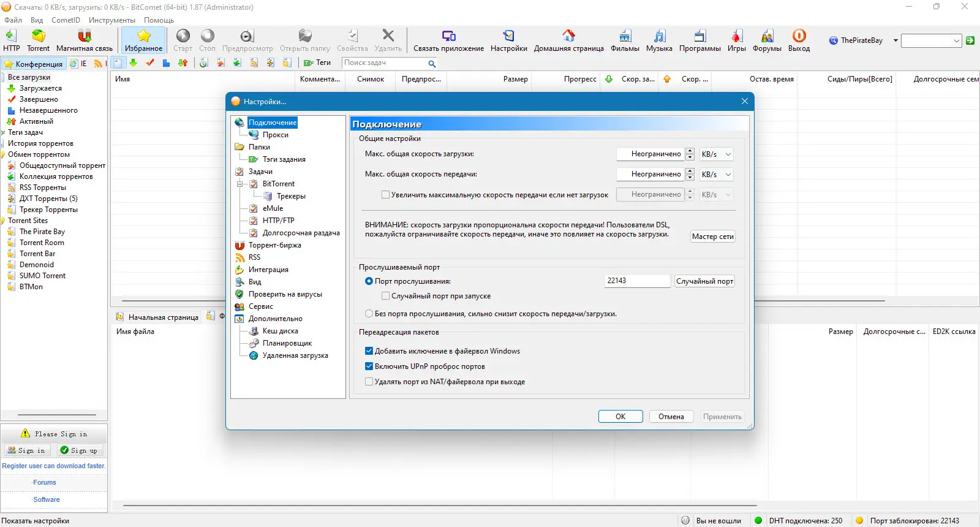This screenshot has height=527, width=980.
Task: Click the Старт toolbar icon
Action: coord(183,40)
